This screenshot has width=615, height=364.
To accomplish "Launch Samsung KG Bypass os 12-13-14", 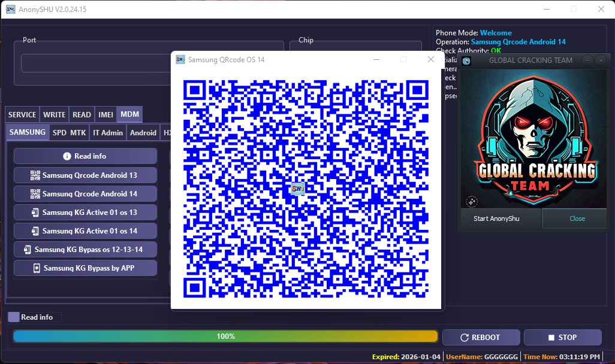I will click(85, 249).
